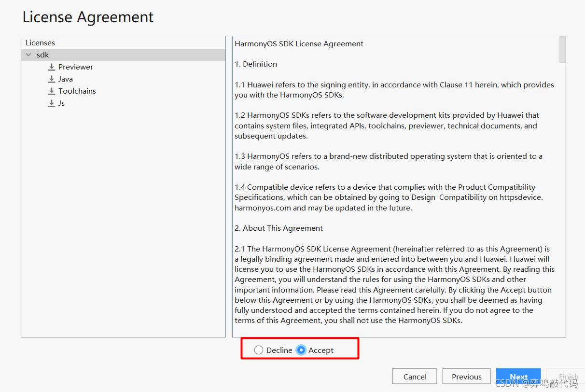Click the paragraph starting '2.1 The HarmonyOS SDK'
The image size is (585, 392).
click(x=395, y=284)
